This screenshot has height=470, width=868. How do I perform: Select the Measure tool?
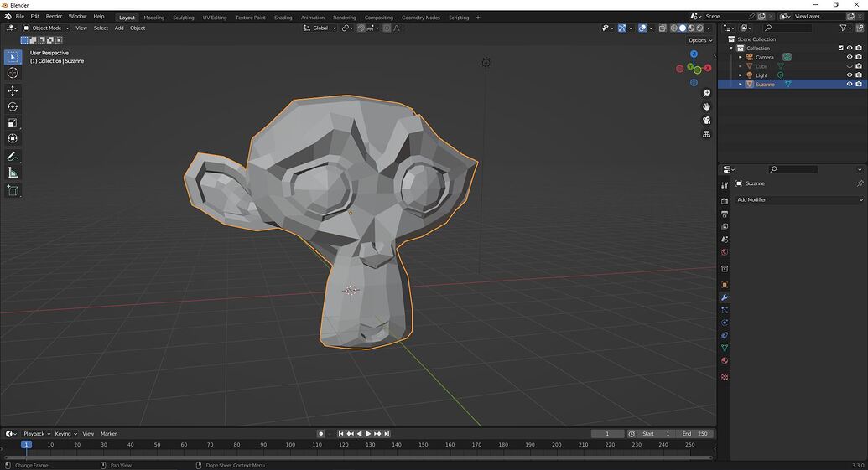pos(13,173)
